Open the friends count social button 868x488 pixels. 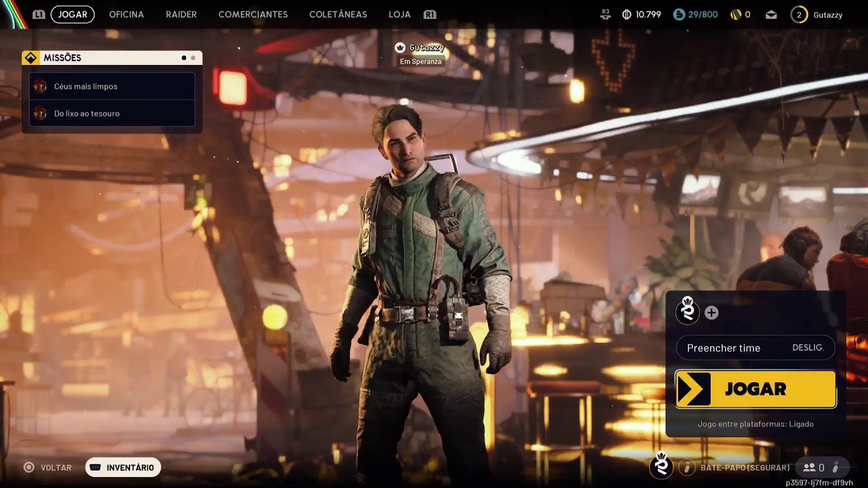(814, 468)
